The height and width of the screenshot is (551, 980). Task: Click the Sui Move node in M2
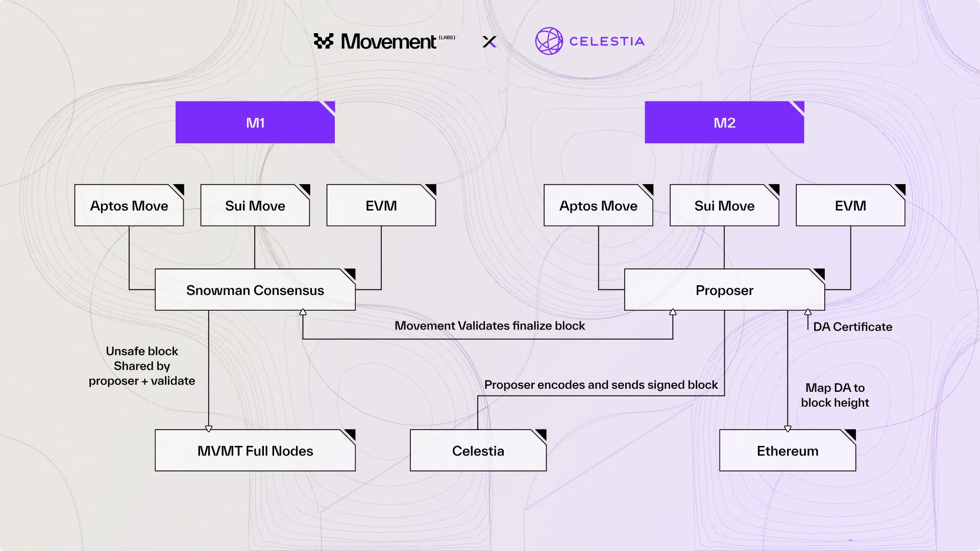pyautogui.click(x=724, y=206)
